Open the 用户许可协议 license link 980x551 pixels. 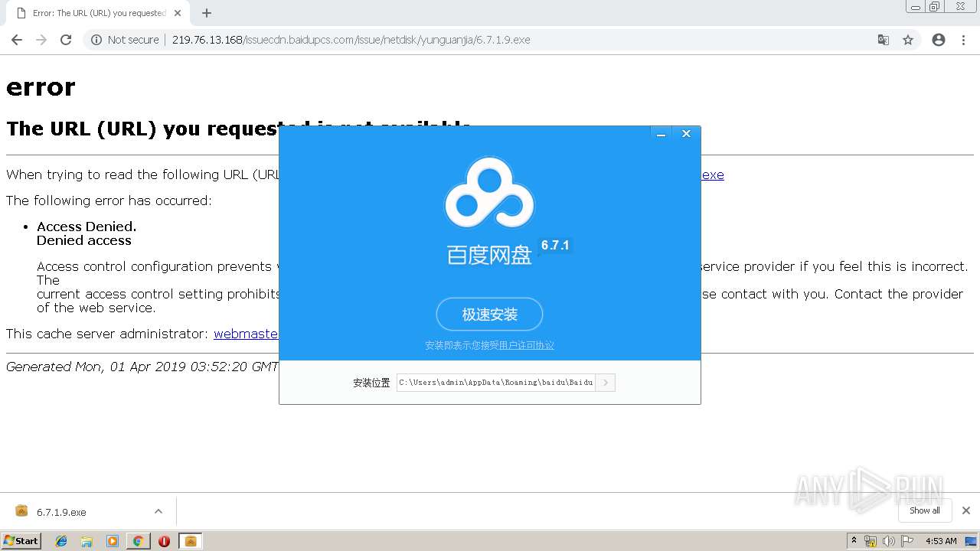click(527, 346)
